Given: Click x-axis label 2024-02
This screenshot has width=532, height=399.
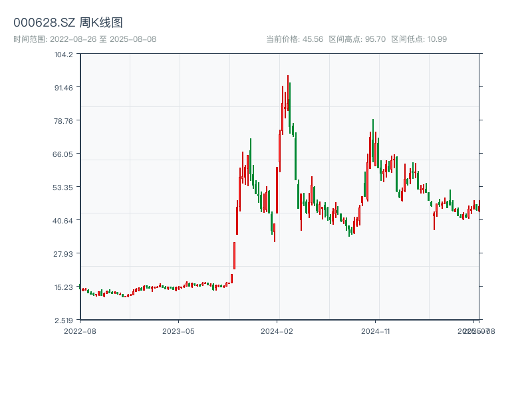Looking at the screenshot, I should click(x=277, y=331).
